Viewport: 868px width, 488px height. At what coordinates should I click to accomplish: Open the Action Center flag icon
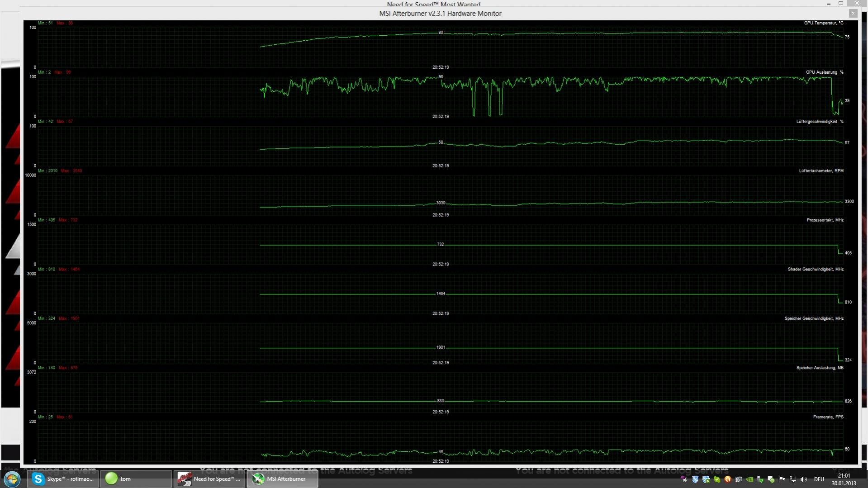[782, 479]
